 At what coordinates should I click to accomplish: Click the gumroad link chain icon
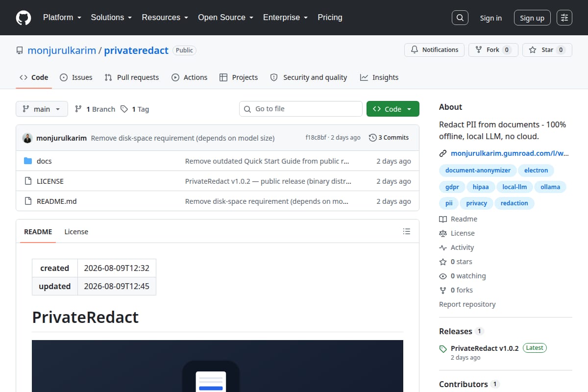(443, 153)
